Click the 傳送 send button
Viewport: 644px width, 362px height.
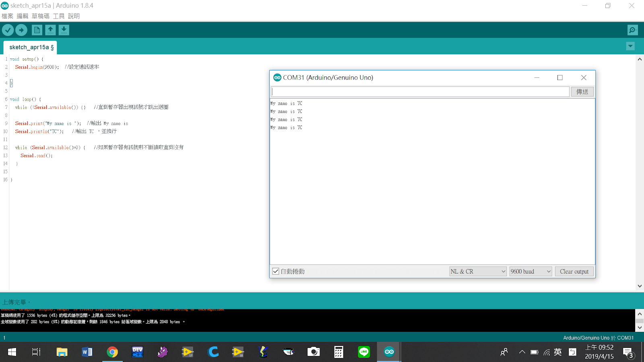tap(582, 92)
